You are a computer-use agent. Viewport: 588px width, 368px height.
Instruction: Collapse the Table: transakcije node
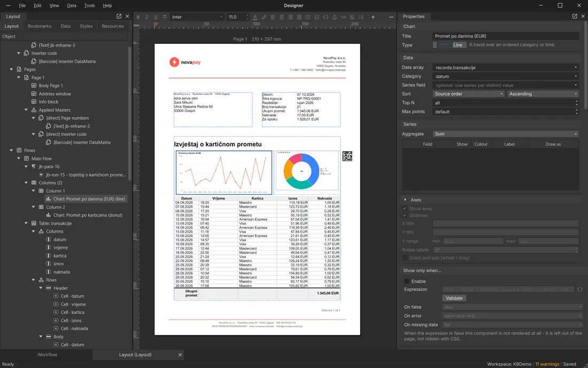click(26, 223)
